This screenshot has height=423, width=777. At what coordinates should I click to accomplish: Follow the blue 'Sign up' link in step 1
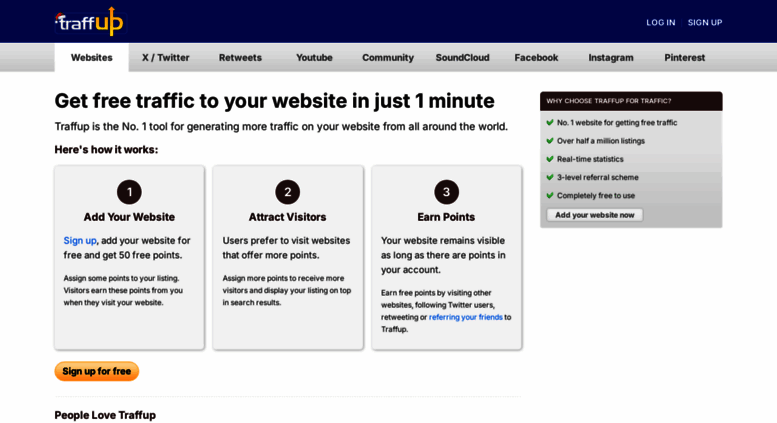[80, 240]
